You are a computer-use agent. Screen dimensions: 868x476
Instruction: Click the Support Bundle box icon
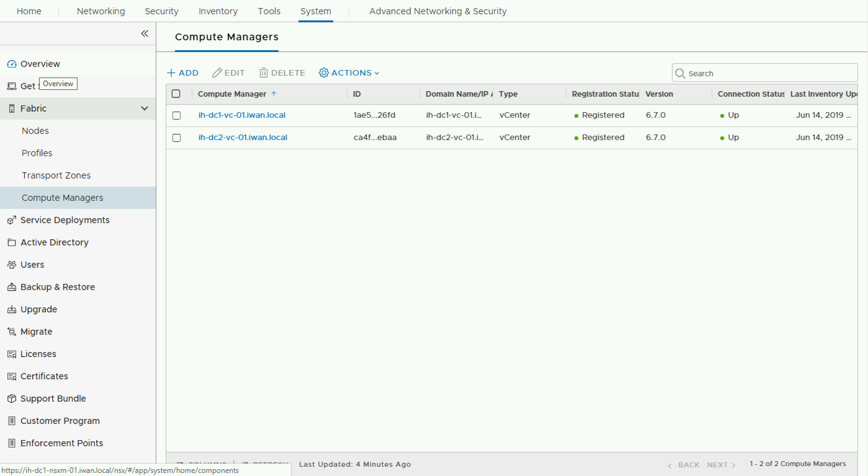point(11,398)
